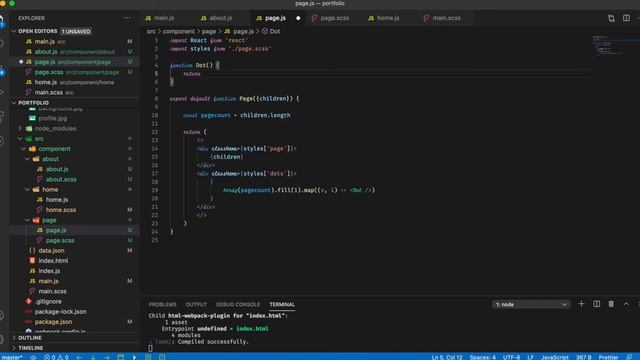Collapse the PORTFOLIO folder section
This screenshot has height=360, width=640.
click(x=14, y=103)
